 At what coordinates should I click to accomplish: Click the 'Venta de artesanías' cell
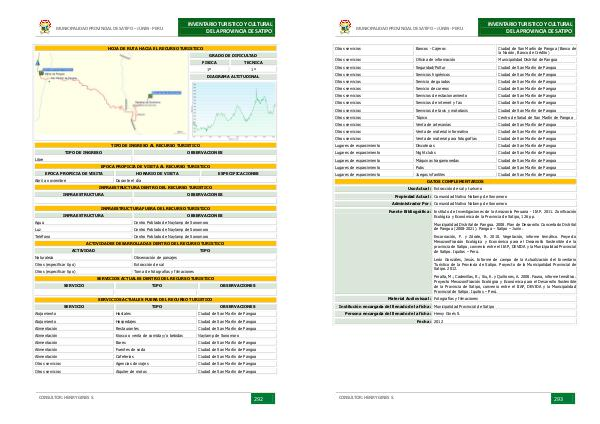point(455,124)
